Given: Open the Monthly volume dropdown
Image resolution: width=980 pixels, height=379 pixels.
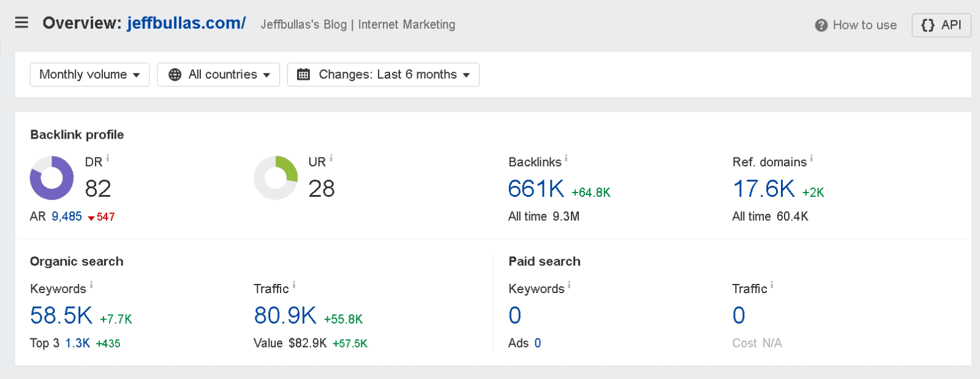Looking at the screenshot, I should [x=89, y=75].
